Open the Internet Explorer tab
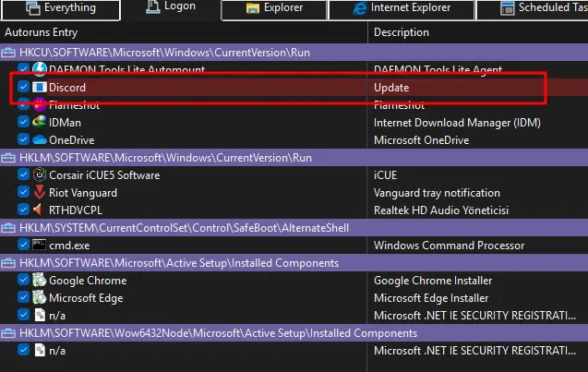Viewport: 588px width, 372px height. click(x=402, y=9)
